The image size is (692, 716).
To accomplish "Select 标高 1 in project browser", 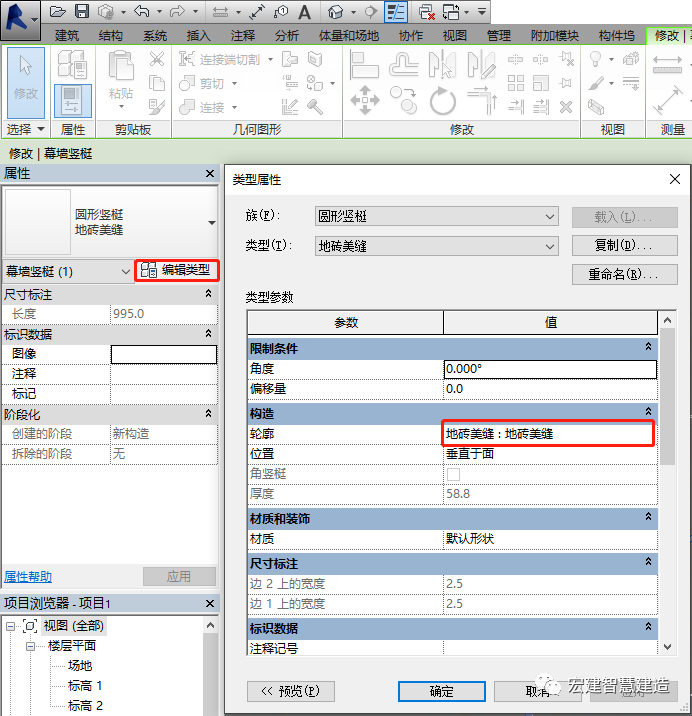I will pyautogui.click(x=85, y=685).
